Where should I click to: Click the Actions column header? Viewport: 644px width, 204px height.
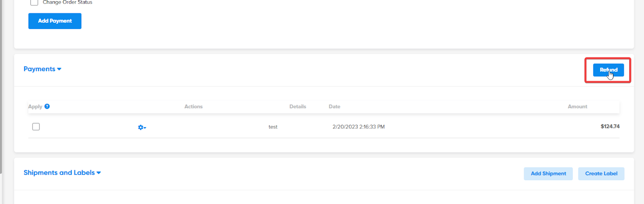point(193,107)
